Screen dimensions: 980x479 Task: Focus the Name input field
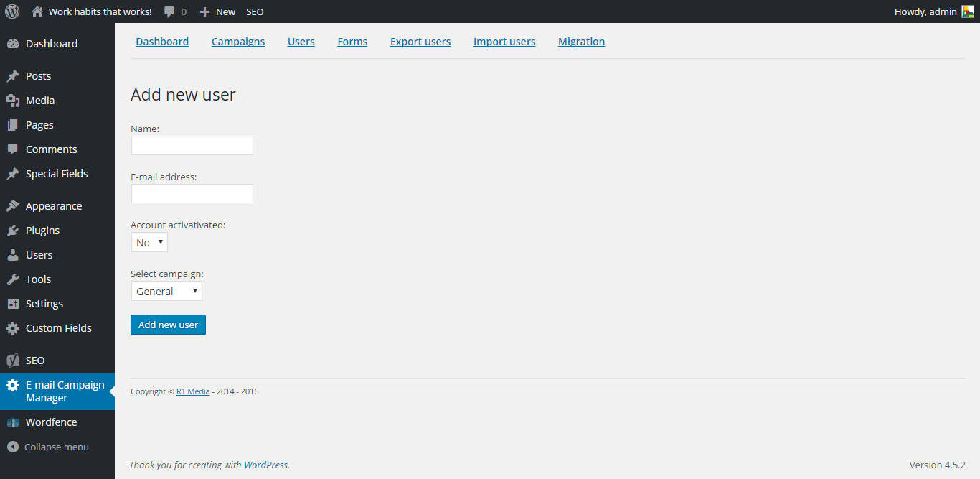click(192, 146)
